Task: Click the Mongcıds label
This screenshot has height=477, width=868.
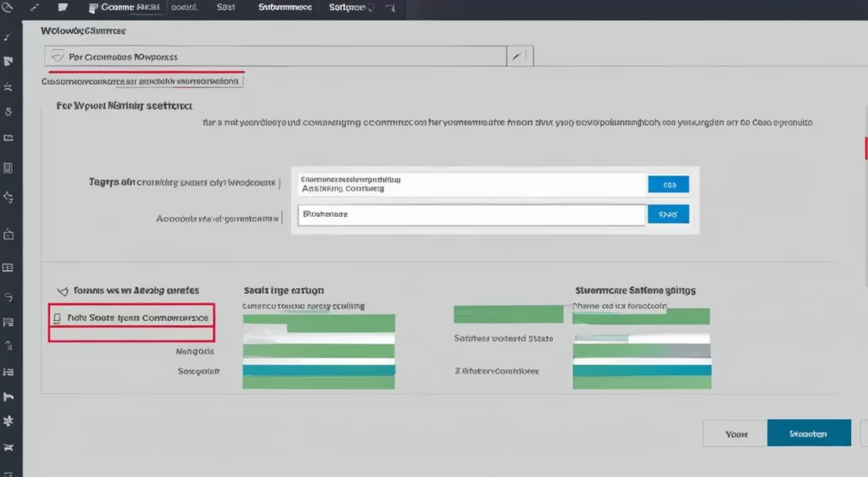Action: (195, 352)
